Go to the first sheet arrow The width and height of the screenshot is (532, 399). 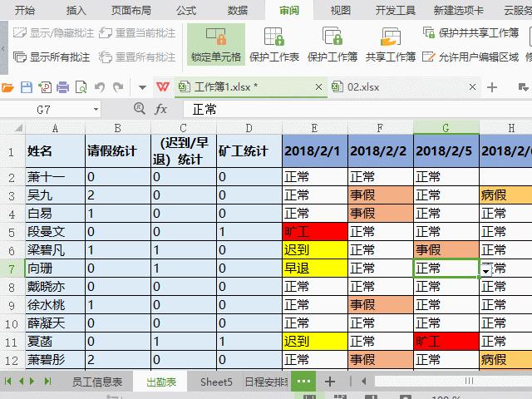[7, 382]
